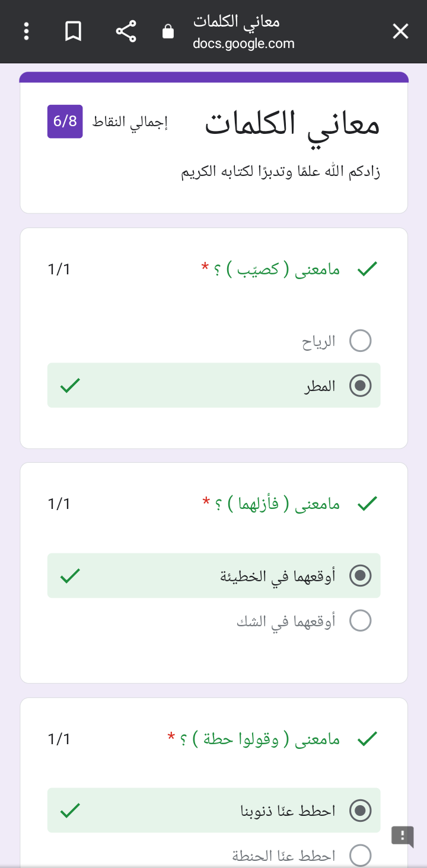Viewport: 427px width, 868px height.
Task: View site security lock info
Action: [x=168, y=31]
